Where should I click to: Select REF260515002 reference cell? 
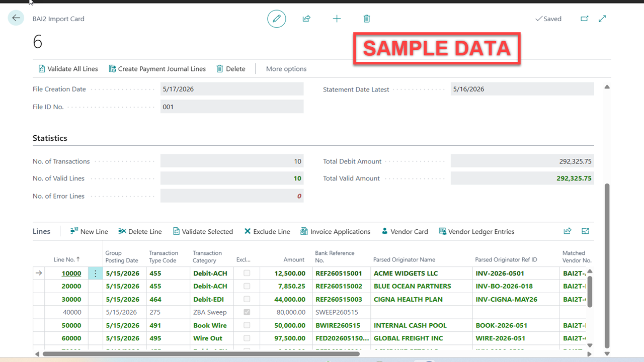tap(341, 286)
